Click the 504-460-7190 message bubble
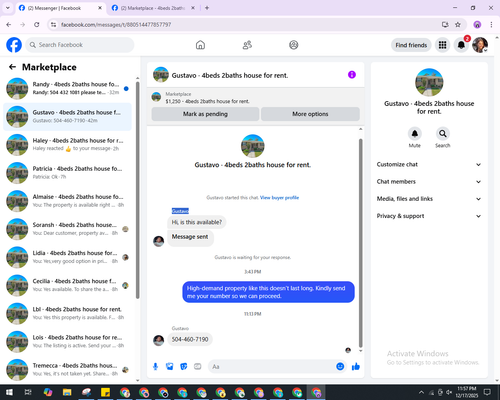The width and height of the screenshot is (500, 400). coord(190,339)
